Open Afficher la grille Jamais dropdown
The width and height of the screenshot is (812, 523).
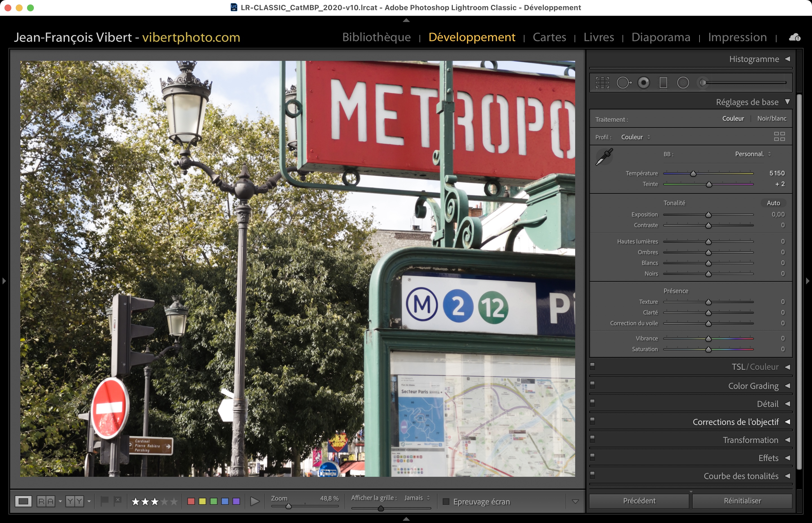(416, 498)
